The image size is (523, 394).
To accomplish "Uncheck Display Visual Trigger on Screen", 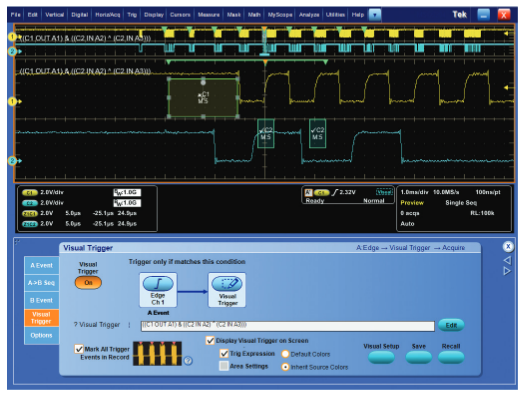I will [210, 341].
